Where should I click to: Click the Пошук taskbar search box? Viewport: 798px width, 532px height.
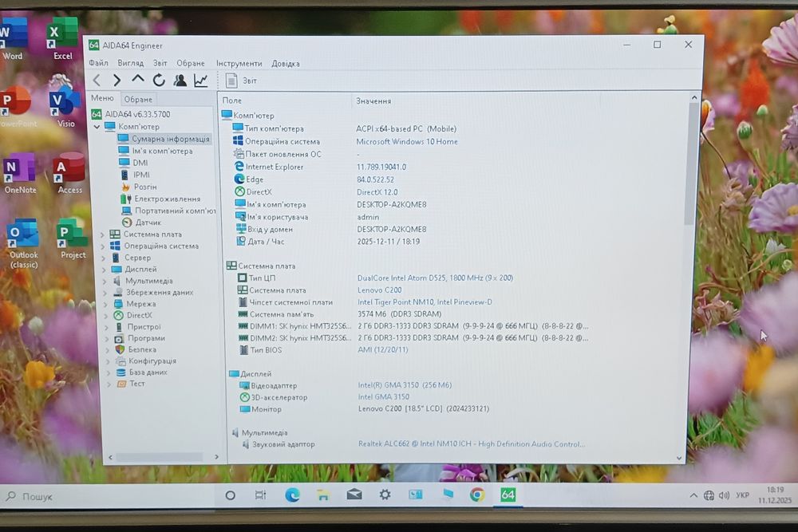tap(107, 495)
